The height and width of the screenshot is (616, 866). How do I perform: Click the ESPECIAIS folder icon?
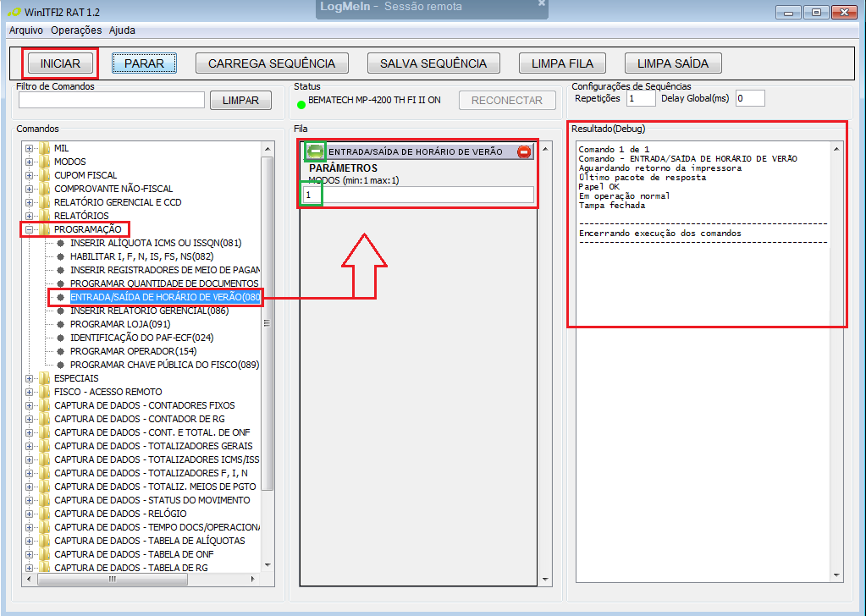[x=44, y=378]
